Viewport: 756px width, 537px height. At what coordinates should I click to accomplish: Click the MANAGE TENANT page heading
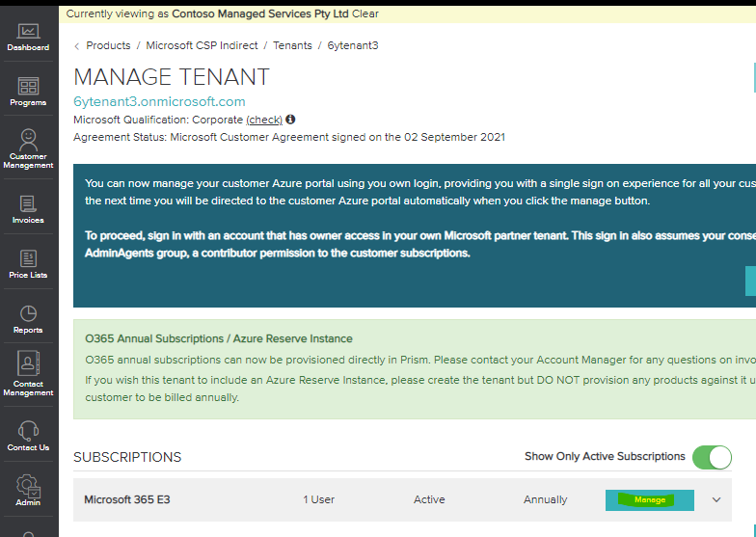click(172, 77)
